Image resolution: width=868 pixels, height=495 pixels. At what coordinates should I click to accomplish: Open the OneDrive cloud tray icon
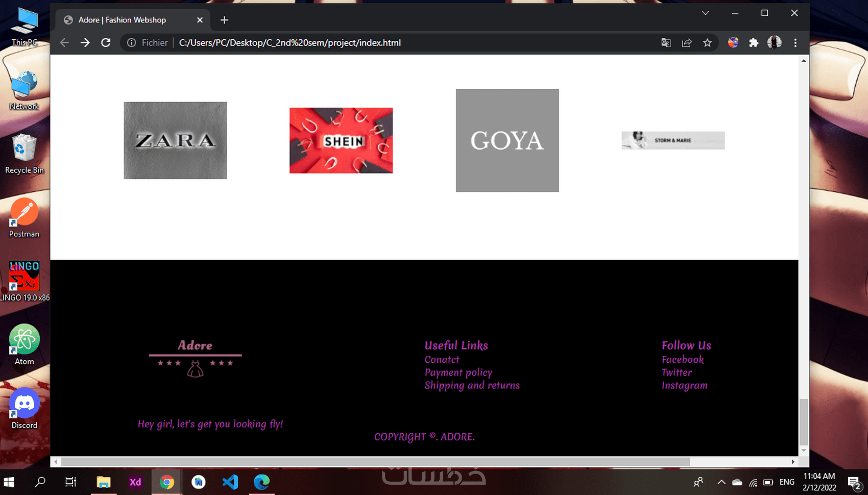(737, 482)
